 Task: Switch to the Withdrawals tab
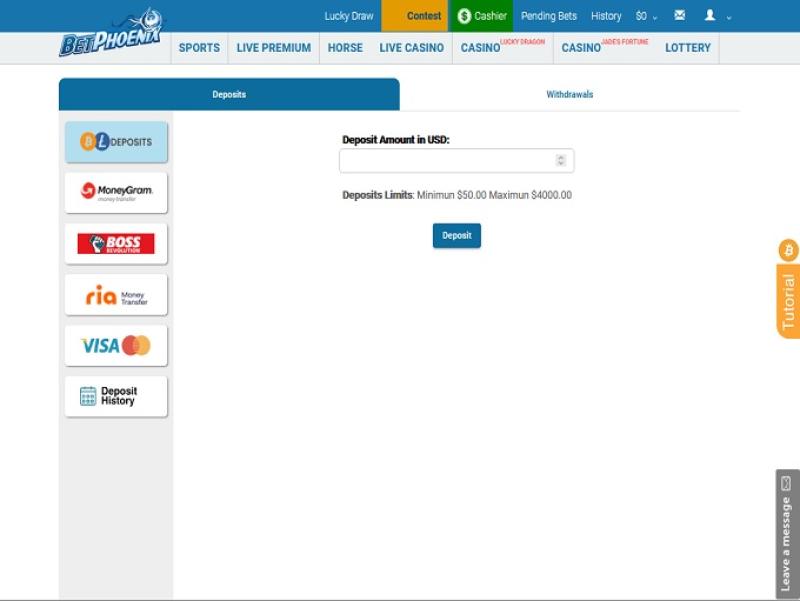pos(569,95)
